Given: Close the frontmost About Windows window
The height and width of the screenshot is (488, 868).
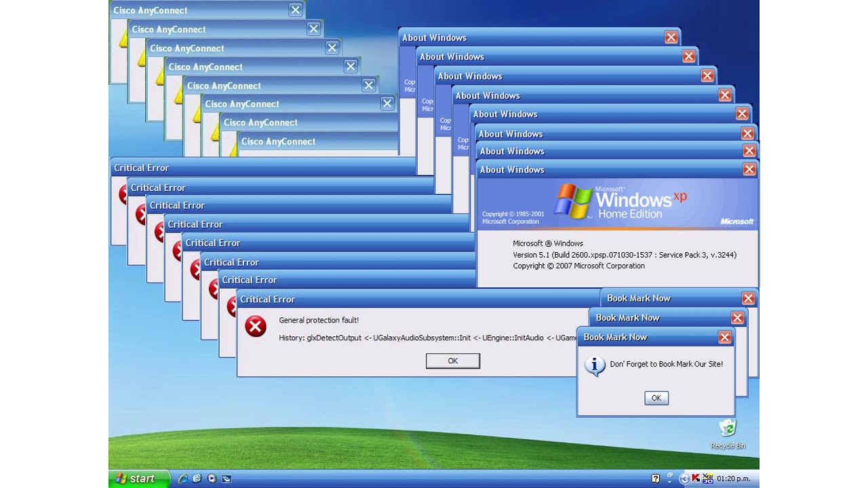Looking at the screenshot, I should [x=749, y=169].
